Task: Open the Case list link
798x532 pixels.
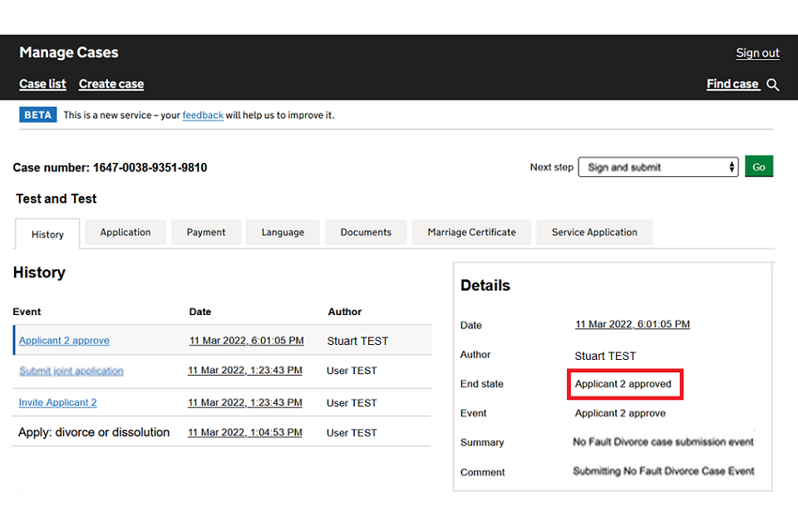Action: (42, 84)
